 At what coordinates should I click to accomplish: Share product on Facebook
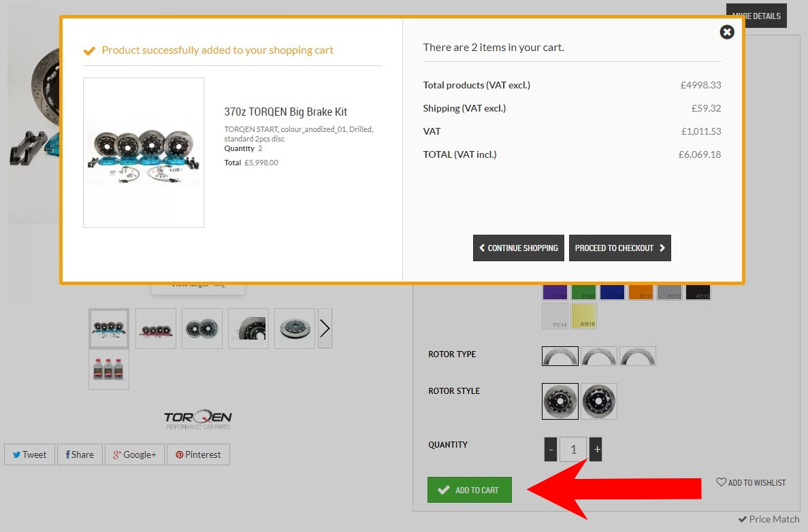coord(80,454)
